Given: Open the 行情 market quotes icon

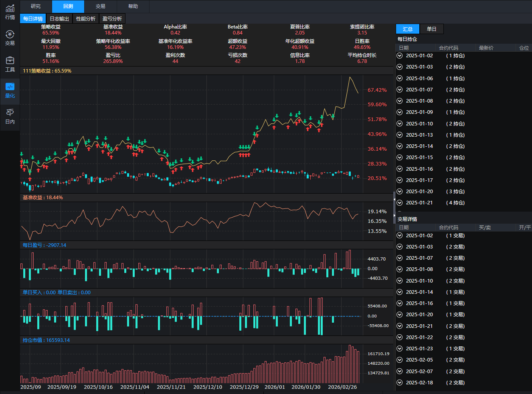Looking at the screenshot, I should pos(10,12).
